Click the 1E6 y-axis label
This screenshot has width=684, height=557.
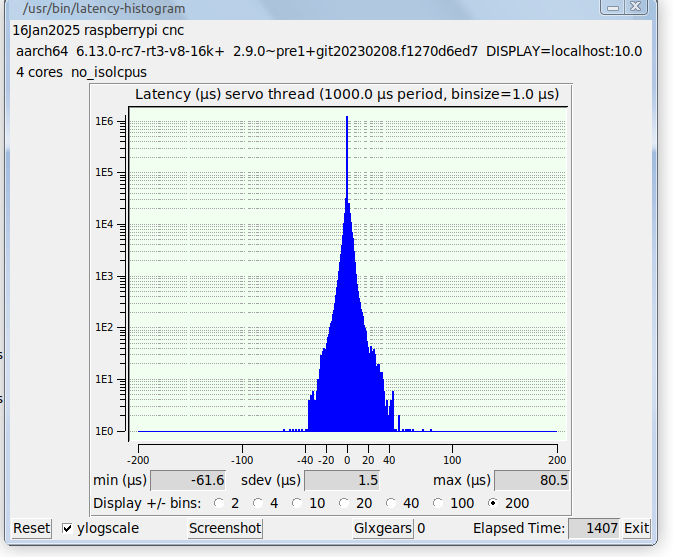tap(104, 121)
